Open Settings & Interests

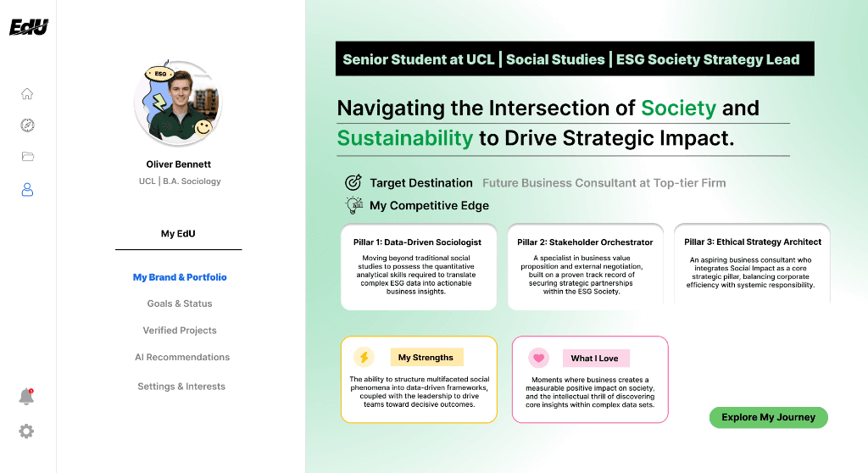point(181,387)
